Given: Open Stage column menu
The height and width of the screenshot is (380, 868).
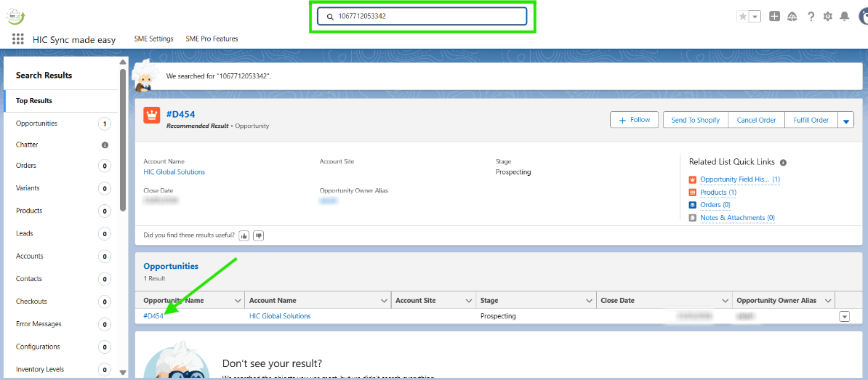Looking at the screenshot, I should pos(590,300).
